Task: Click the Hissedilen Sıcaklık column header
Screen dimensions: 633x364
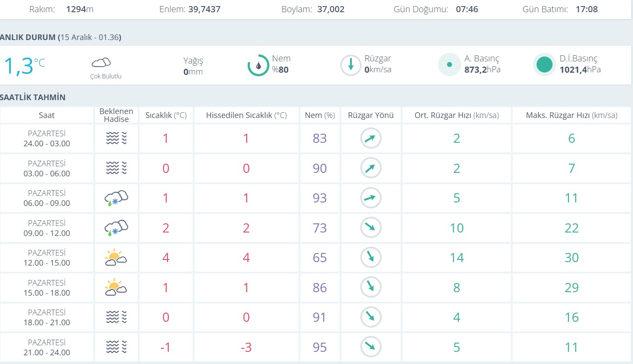Action: coord(246,115)
